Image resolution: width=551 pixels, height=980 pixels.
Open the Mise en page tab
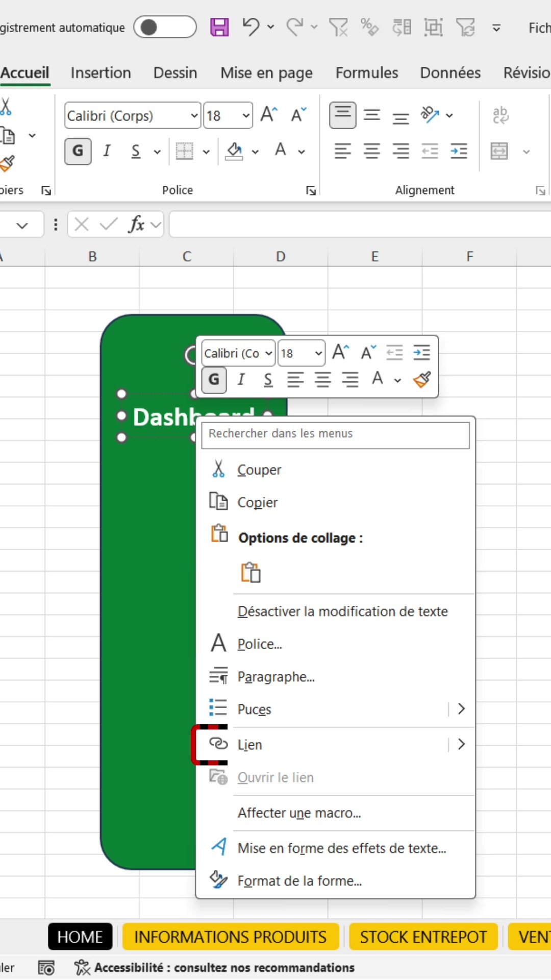(x=266, y=73)
